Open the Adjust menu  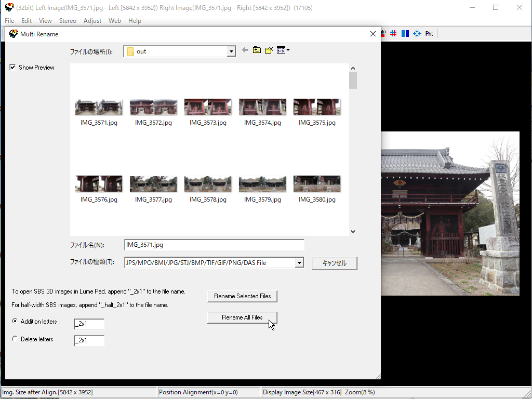(x=92, y=21)
